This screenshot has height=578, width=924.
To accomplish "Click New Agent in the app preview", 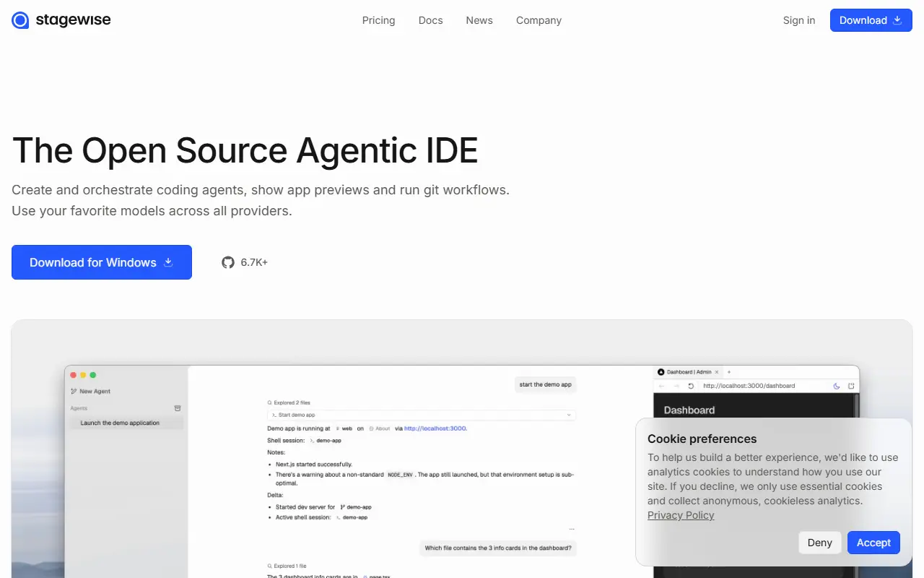I will pyautogui.click(x=91, y=391).
